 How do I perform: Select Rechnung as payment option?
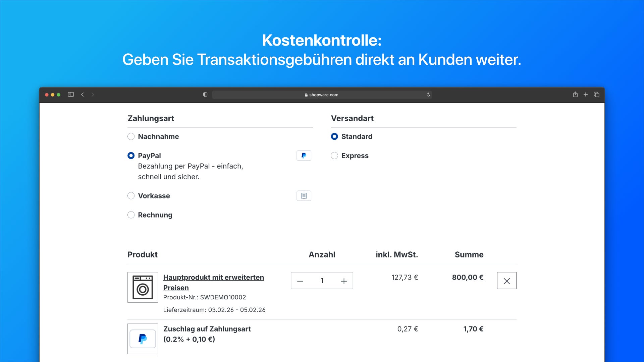click(131, 215)
